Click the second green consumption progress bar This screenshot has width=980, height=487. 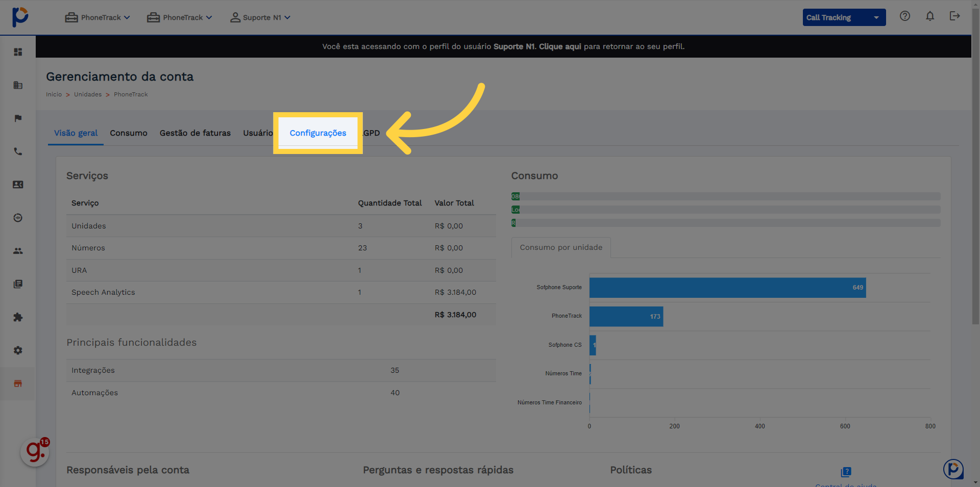pos(516,210)
